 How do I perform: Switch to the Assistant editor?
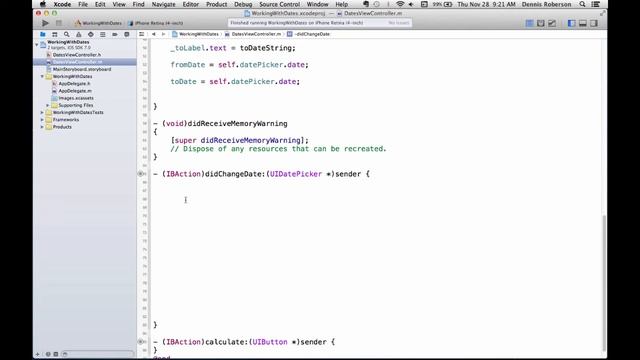tap(541, 23)
